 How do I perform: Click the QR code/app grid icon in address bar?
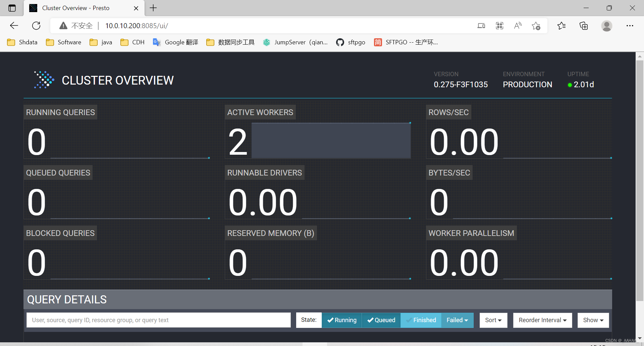click(499, 26)
